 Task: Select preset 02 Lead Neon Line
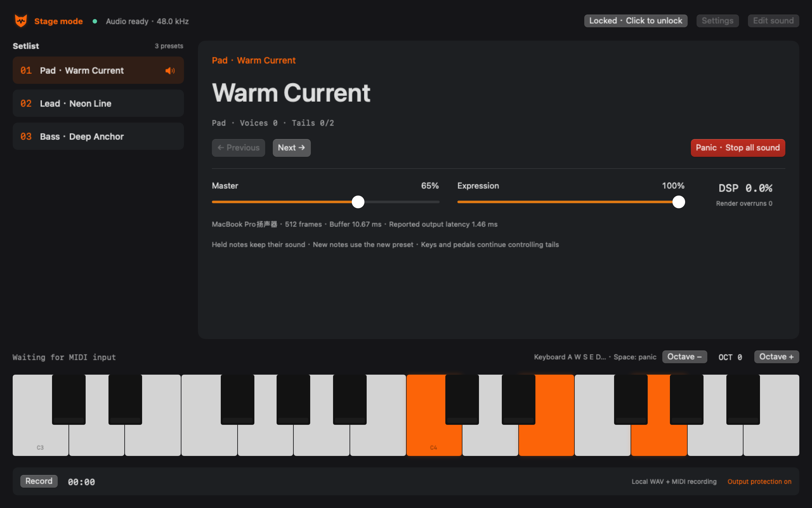(98, 103)
